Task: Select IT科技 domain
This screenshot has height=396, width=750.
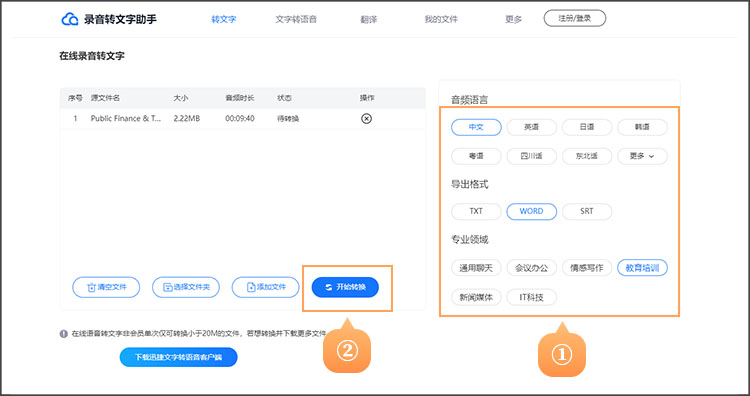Action: point(532,297)
